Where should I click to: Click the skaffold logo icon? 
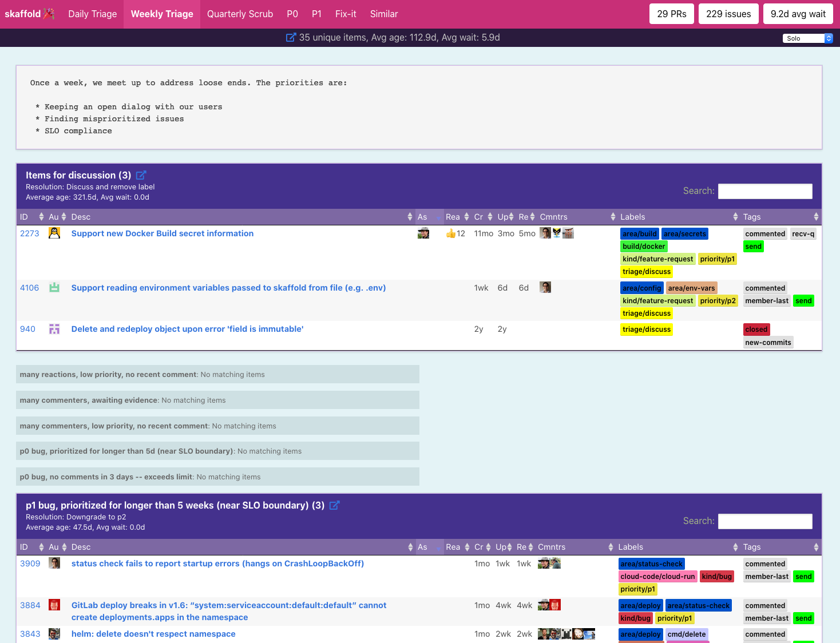49,14
